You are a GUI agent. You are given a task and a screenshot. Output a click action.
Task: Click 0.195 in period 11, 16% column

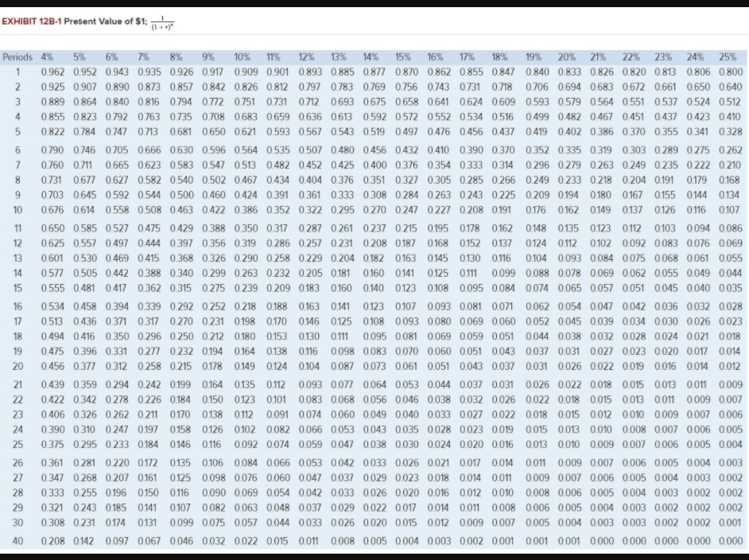pyautogui.click(x=438, y=229)
